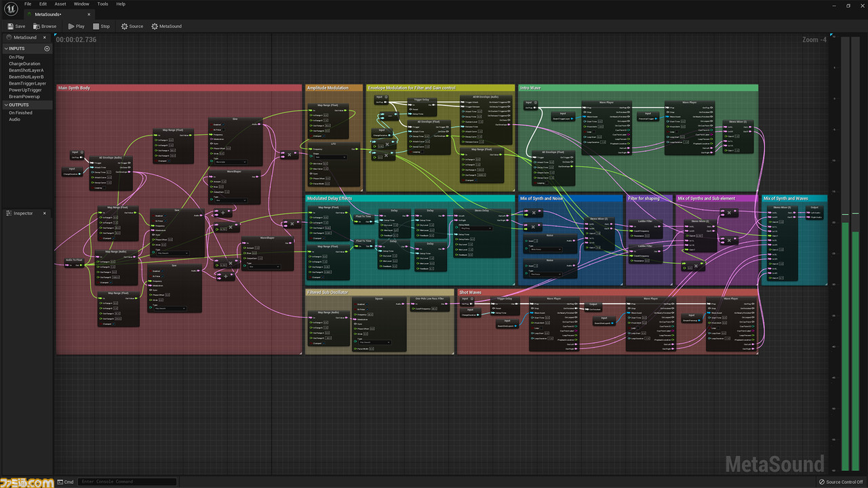This screenshot has height=488, width=868.
Task: Open the Tools menu
Action: (102, 4)
